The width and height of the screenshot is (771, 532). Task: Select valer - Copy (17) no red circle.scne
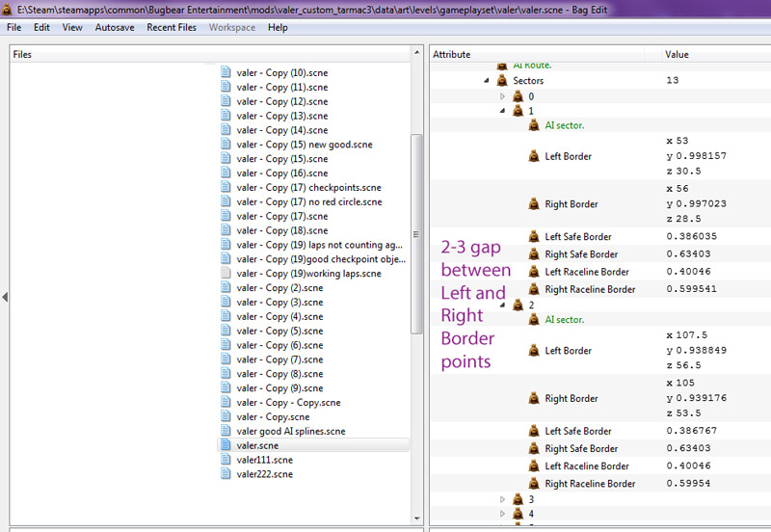309,201
